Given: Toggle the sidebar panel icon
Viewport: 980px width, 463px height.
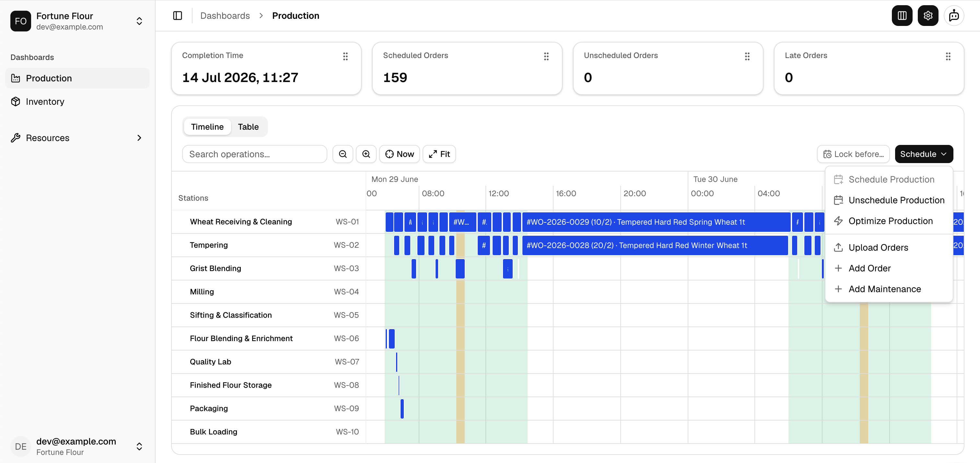Looking at the screenshot, I should 178,16.
